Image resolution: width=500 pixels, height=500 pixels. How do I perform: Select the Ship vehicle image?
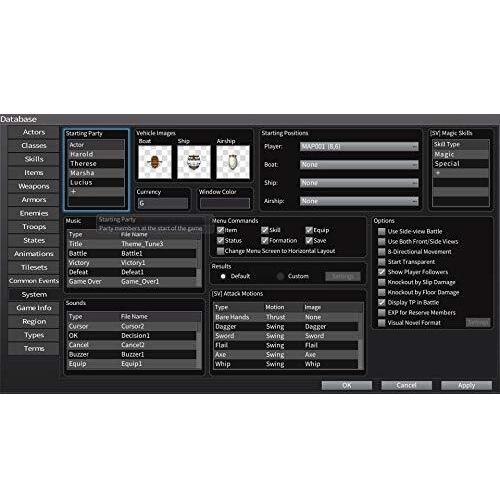194,162
